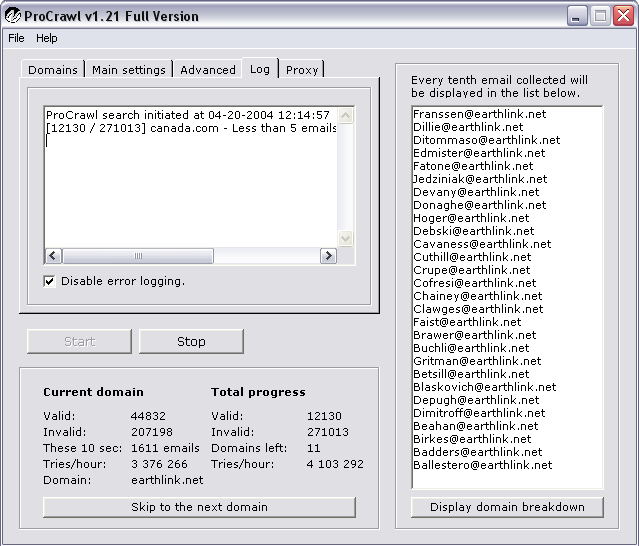The image size is (639, 546).
Task: Click the search initiated log line
Action: point(188,115)
